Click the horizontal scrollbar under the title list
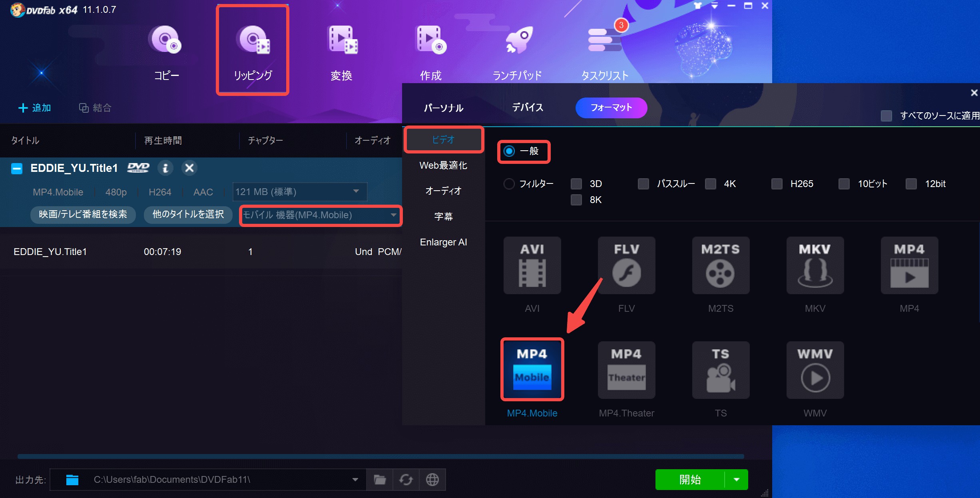Image resolution: width=980 pixels, height=498 pixels. 380,456
